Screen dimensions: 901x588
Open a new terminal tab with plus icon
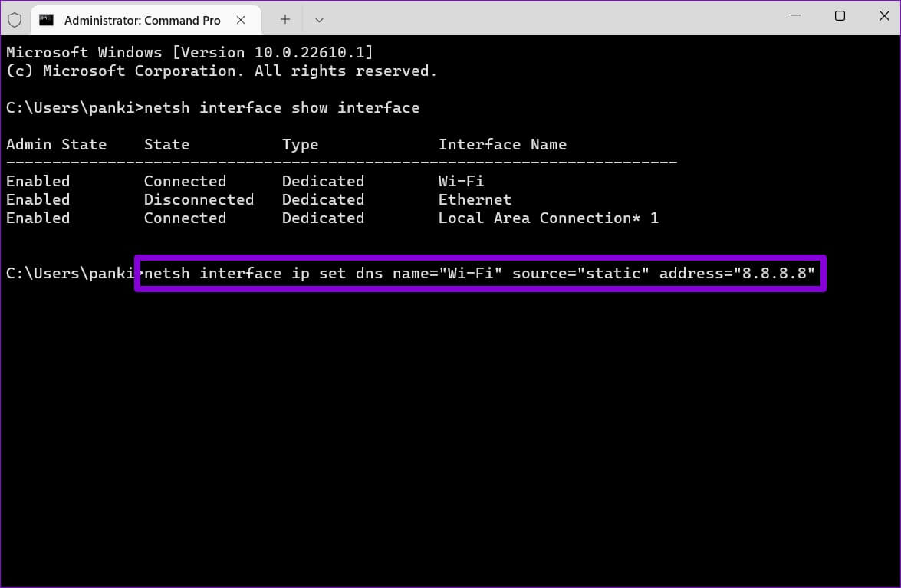(x=285, y=20)
